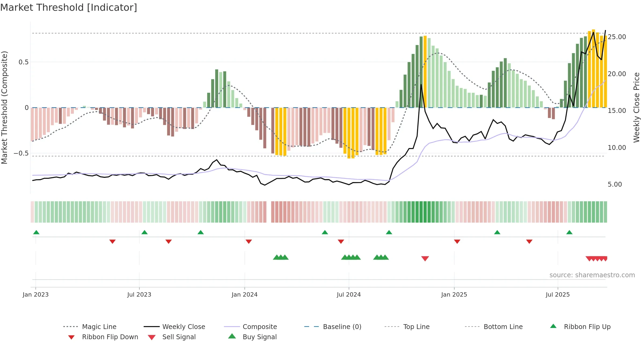Viewport: 644px width, 362px height.
Task: Click the 15.00 price axis label
Action: tap(617, 110)
